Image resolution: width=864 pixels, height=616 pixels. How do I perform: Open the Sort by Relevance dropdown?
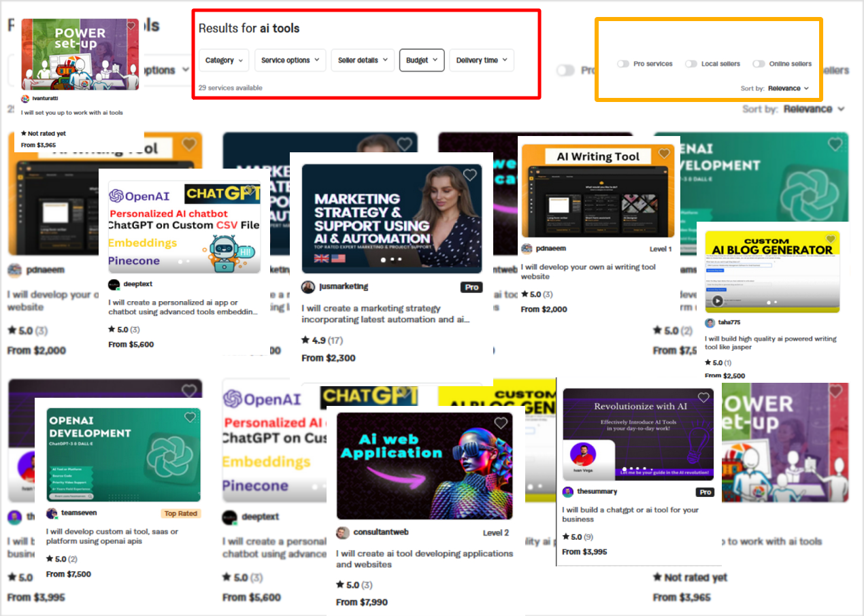point(788,88)
